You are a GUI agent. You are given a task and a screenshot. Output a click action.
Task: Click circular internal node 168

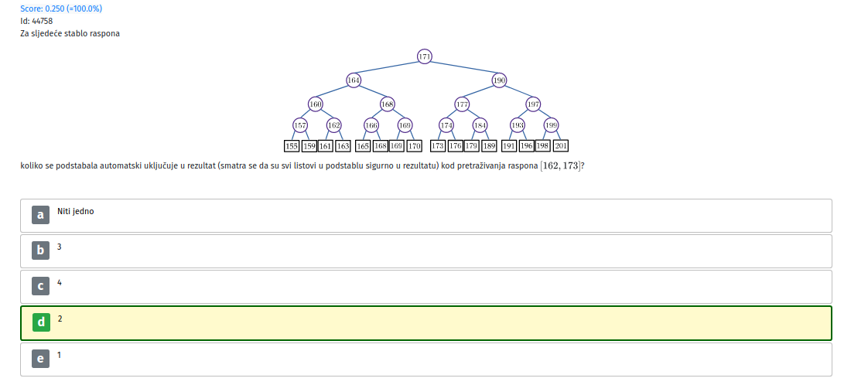click(x=388, y=104)
